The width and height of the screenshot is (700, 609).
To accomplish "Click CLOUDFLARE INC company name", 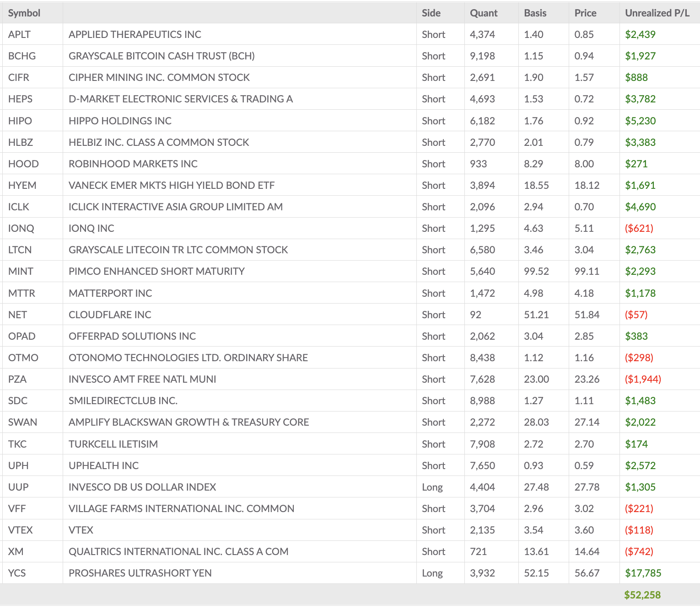I will 110,315.
